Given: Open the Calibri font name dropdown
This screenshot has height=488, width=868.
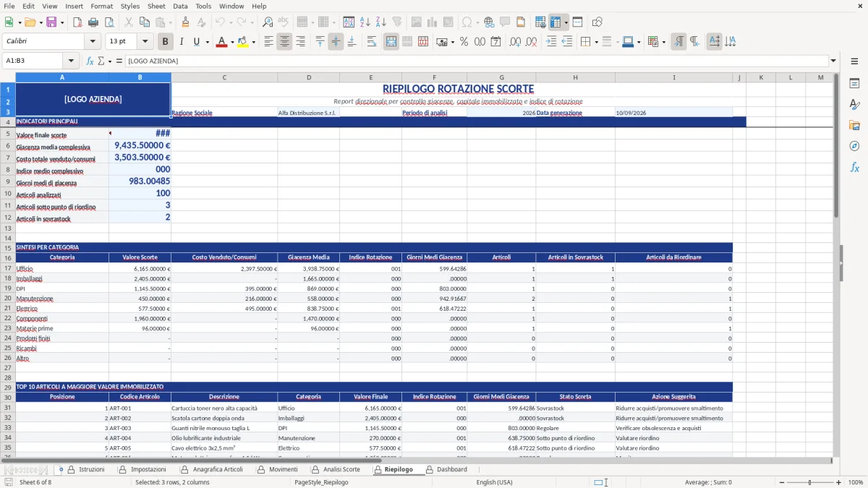Looking at the screenshot, I should tap(93, 42).
